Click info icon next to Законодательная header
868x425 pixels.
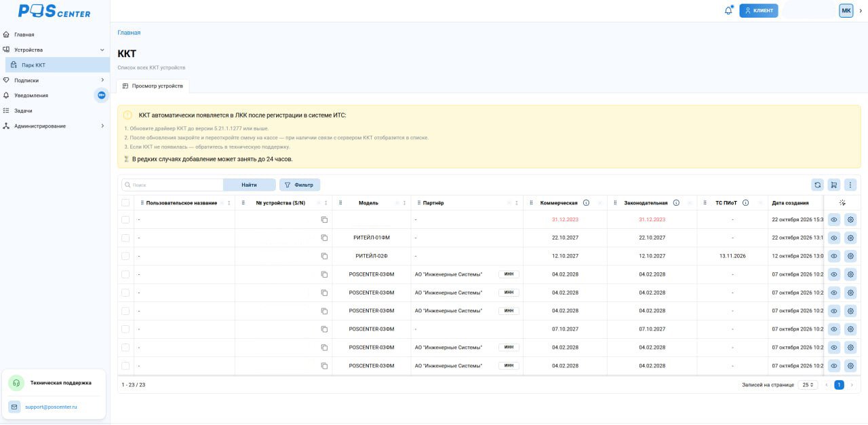point(676,203)
